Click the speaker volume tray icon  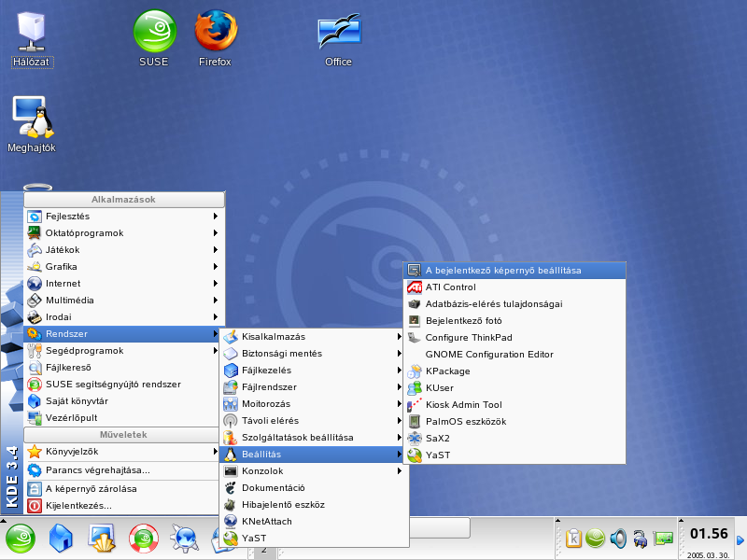(x=618, y=539)
